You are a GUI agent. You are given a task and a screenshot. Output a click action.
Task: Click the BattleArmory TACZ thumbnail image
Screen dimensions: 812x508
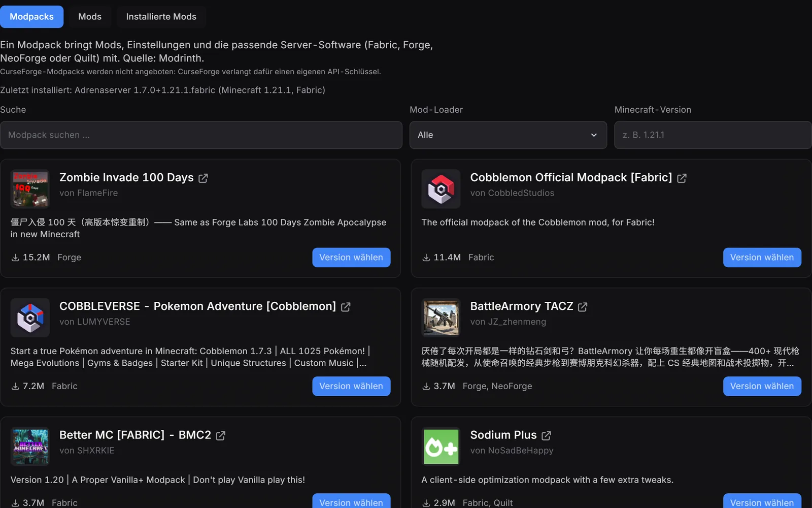pos(441,317)
